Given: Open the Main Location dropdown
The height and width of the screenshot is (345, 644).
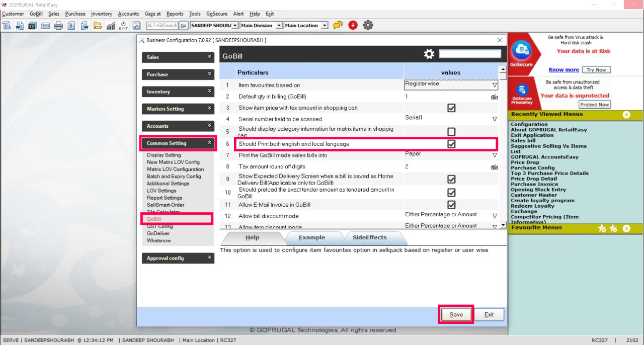Looking at the screenshot, I should 325,25.
